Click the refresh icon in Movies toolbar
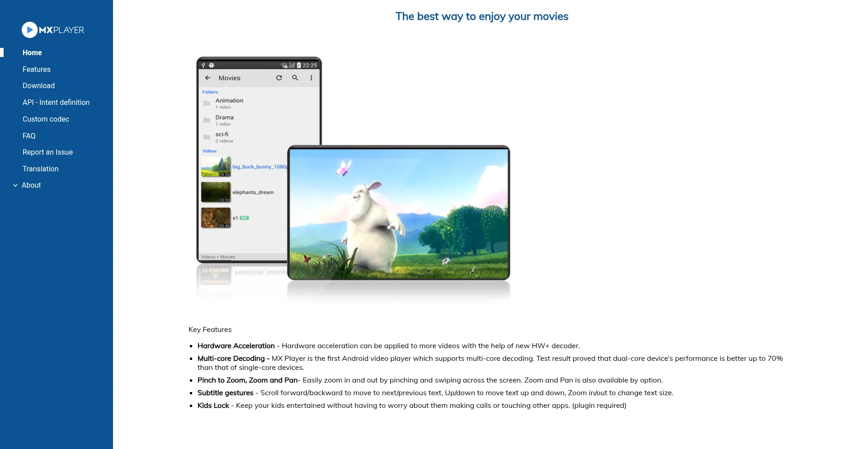 [279, 78]
